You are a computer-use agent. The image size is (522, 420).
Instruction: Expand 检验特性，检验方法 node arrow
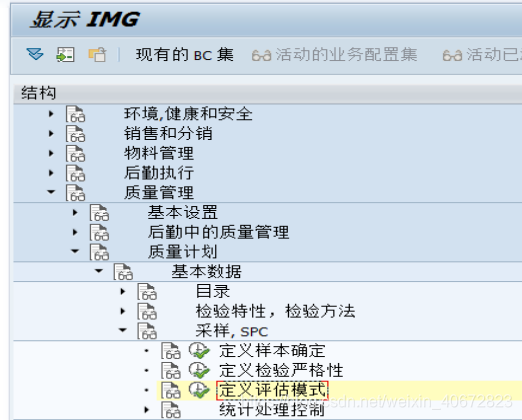(x=123, y=311)
